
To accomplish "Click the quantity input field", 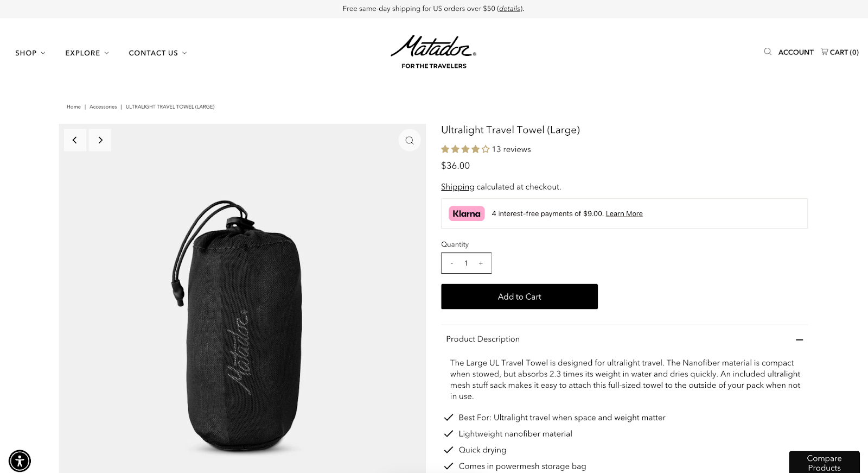I will 466,263.
